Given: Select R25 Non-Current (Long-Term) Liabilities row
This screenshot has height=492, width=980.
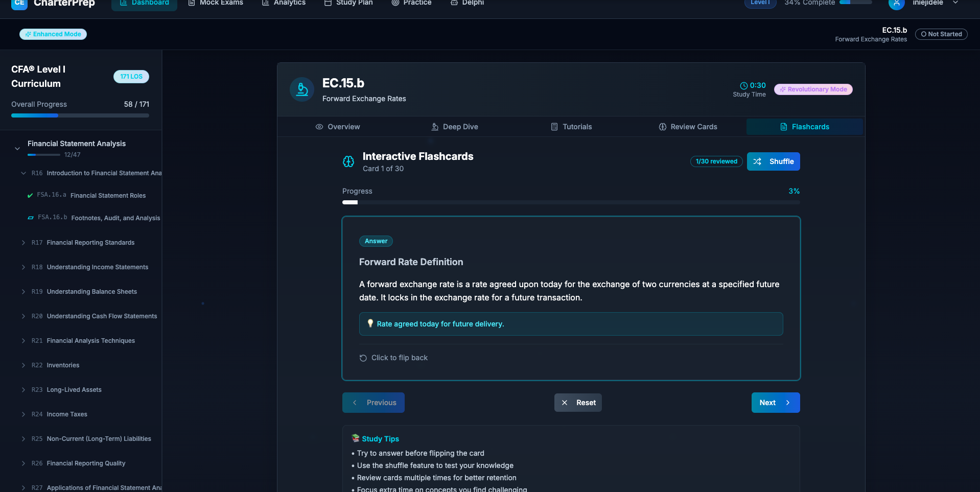Looking at the screenshot, I should (81, 439).
